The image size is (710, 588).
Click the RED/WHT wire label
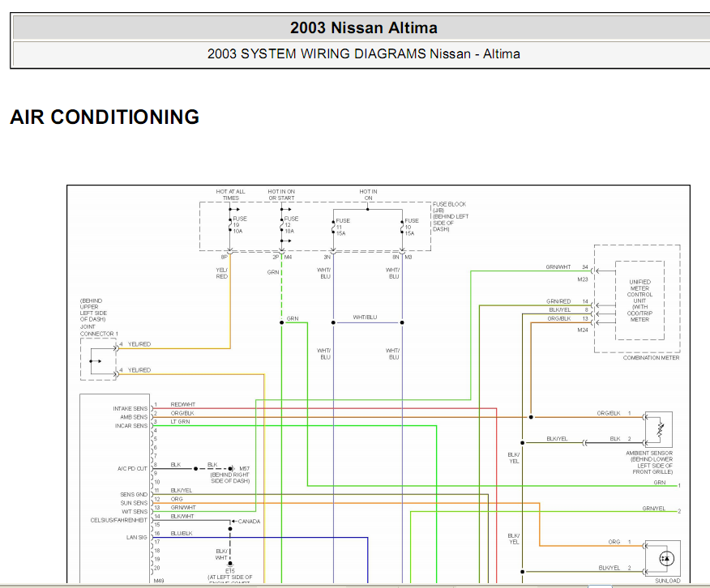click(183, 404)
